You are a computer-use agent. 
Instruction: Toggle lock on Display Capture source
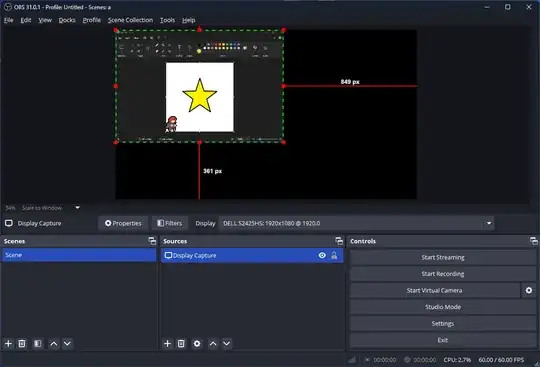pos(334,255)
